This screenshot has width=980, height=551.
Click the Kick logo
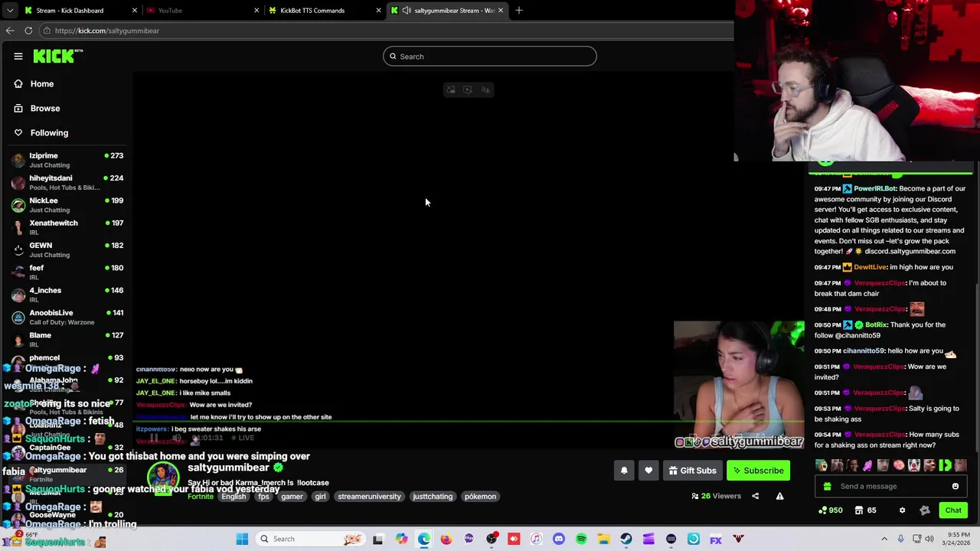(x=57, y=56)
